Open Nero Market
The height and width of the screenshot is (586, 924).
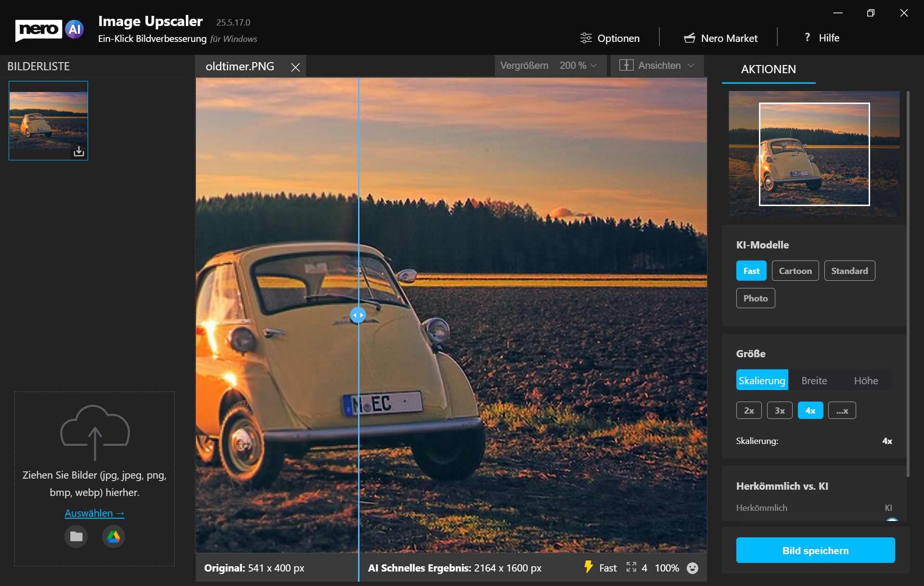pyautogui.click(x=720, y=38)
